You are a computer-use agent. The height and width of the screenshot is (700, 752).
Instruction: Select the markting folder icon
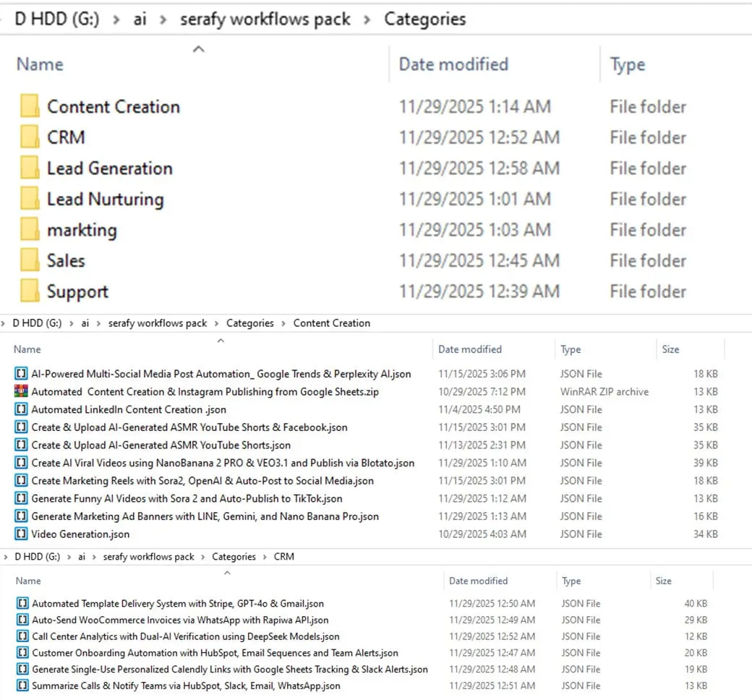coord(30,230)
